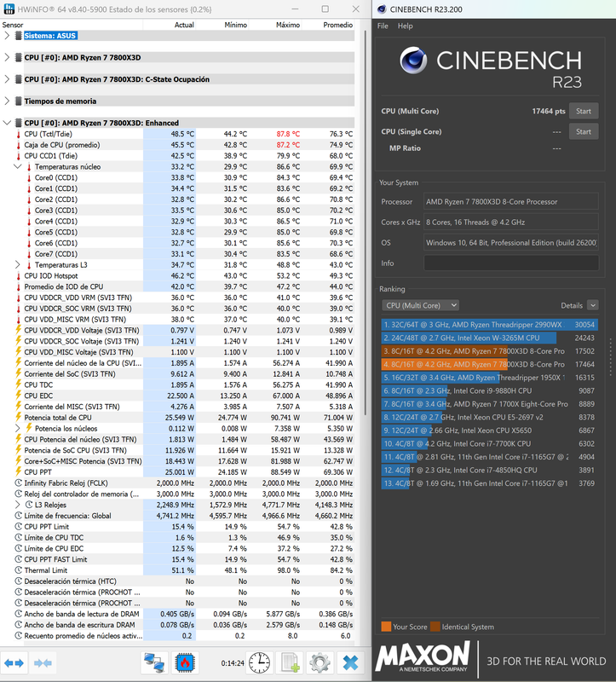Click the expand-view arrows icon in HWiNFO toolbar
616x682 pixels.
pyautogui.click(x=14, y=663)
